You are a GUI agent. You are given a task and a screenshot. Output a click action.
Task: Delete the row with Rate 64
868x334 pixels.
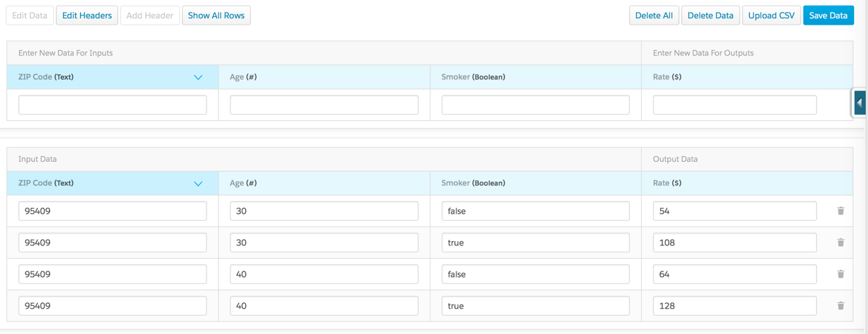click(841, 274)
